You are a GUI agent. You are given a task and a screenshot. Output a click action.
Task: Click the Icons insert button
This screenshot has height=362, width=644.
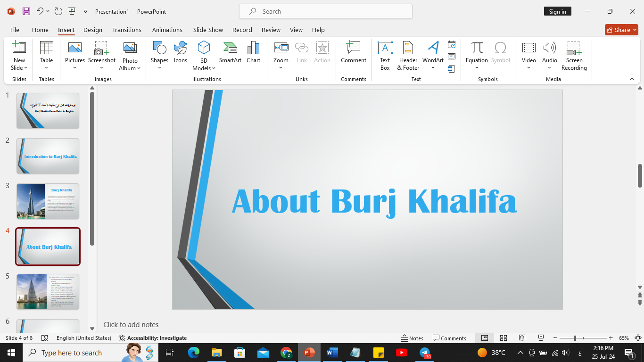(x=181, y=52)
